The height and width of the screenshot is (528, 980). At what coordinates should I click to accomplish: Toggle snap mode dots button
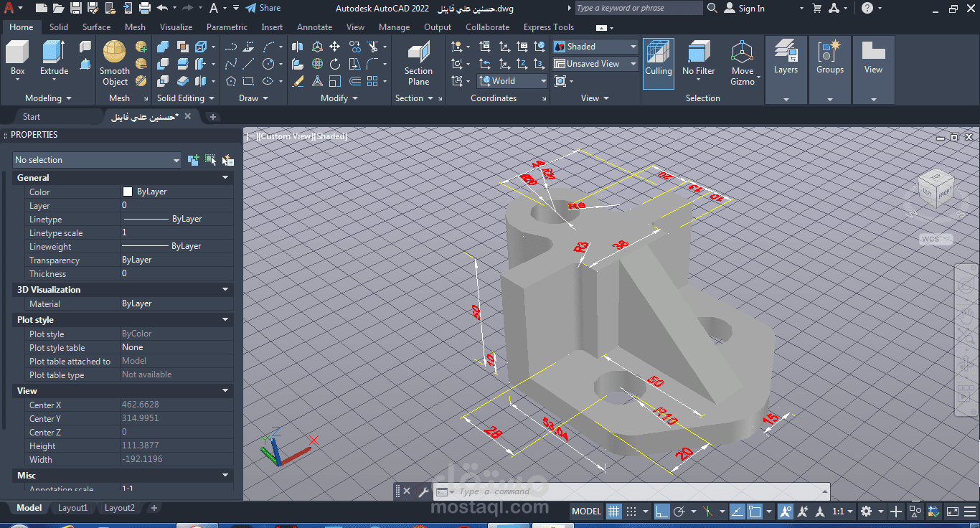tap(631, 511)
